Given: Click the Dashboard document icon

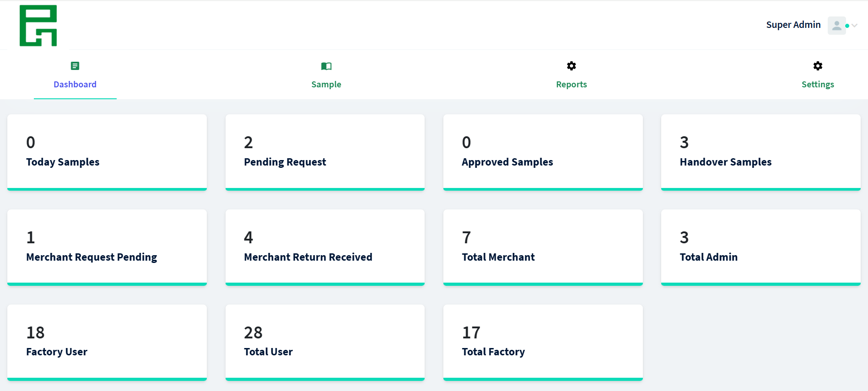Looking at the screenshot, I should click(75, 66).
